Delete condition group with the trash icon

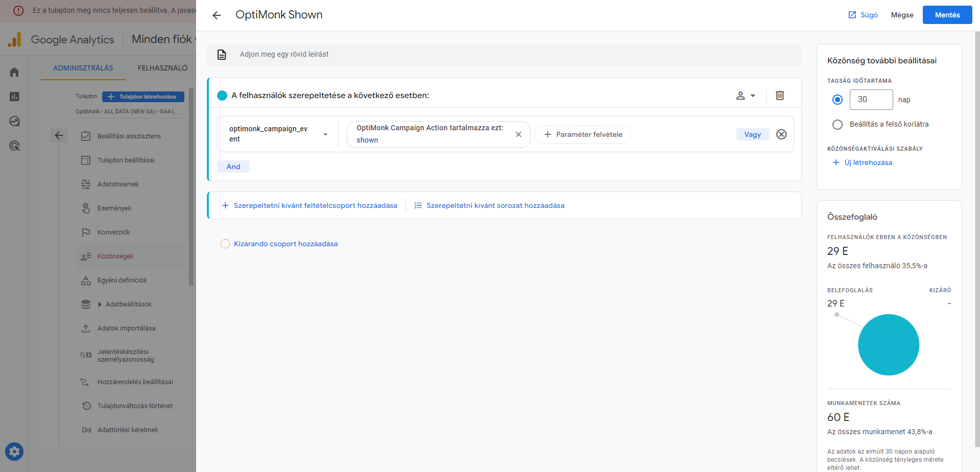[x=780, y=96]
